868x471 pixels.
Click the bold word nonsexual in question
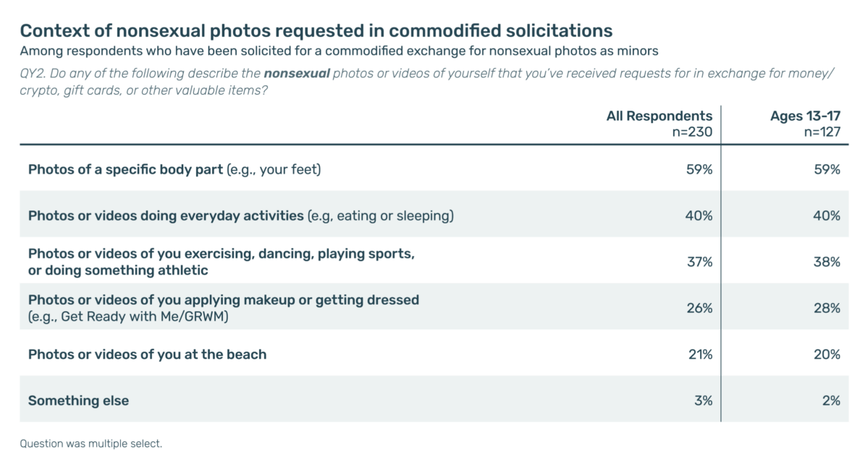pyautogui.click(x=297, y=74)
